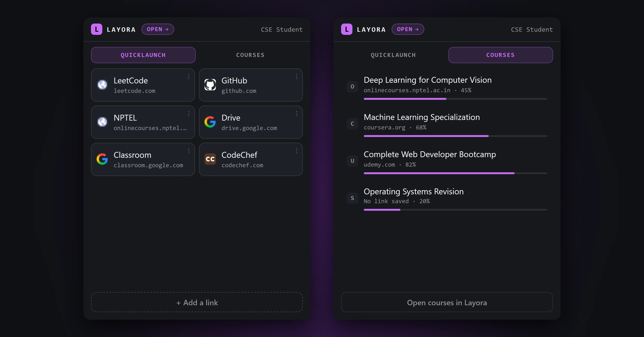The height and width of the screenshot is (337, 644).
Task: Click the OPEN button in left panel header
Action: click(x=158, y=29)
